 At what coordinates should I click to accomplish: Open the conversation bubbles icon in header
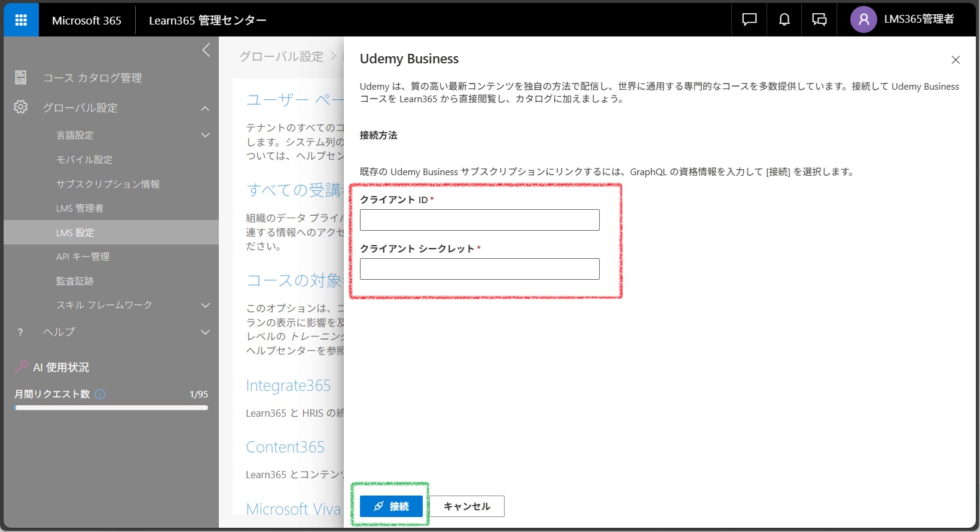819,20
